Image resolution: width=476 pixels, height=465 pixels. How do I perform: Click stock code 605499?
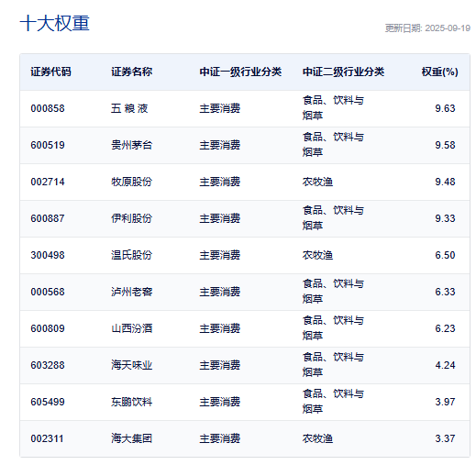click(48, 402)
